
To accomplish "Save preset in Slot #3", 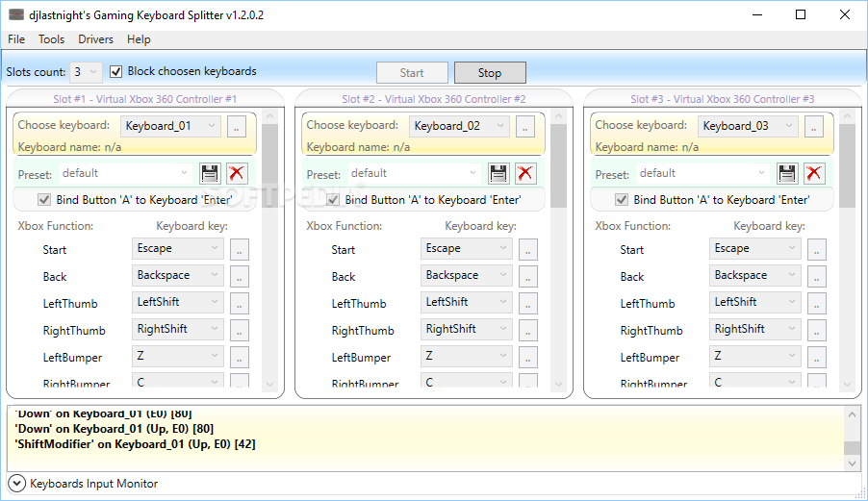I will click(787, 174).
